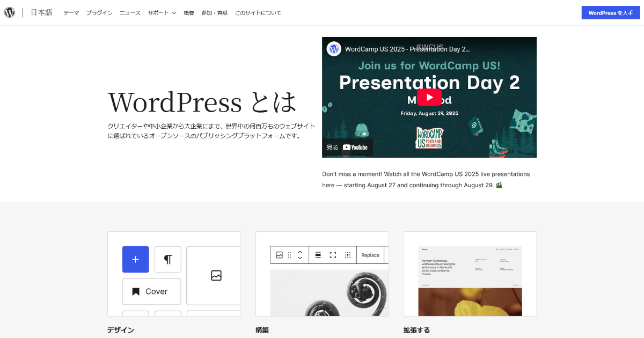Select the paragraph block icon
This screenshot has height=338, width=644.
click(x=168, y=259)
